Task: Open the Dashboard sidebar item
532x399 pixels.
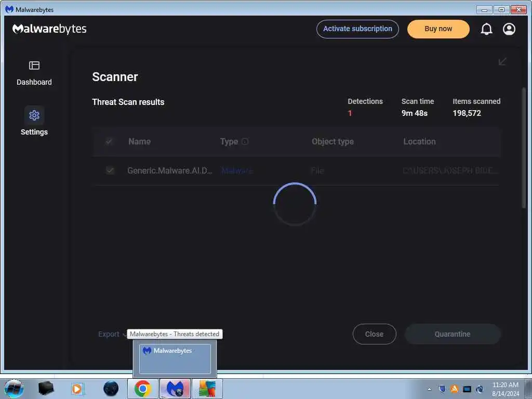Action: 34,73
